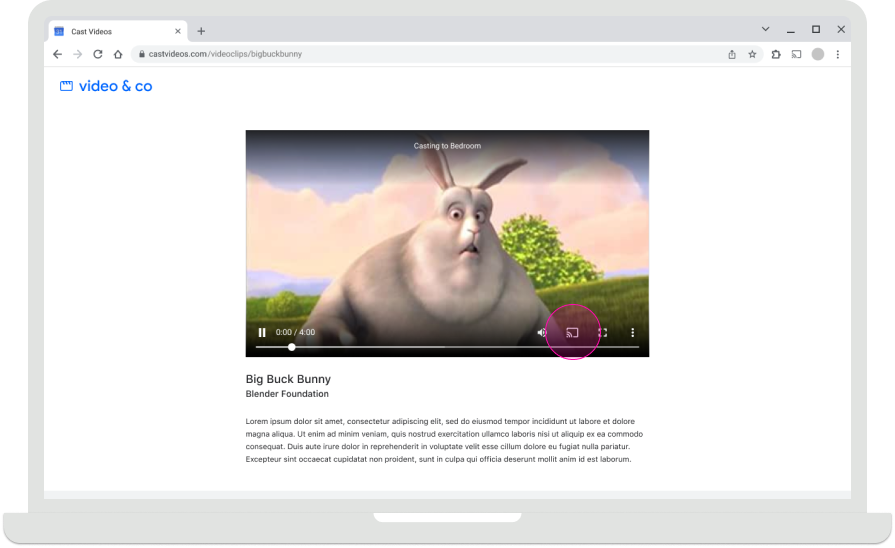This screenshot has width=895, height=548.
Task: Click the browser forward arrow
Action: 78,54
